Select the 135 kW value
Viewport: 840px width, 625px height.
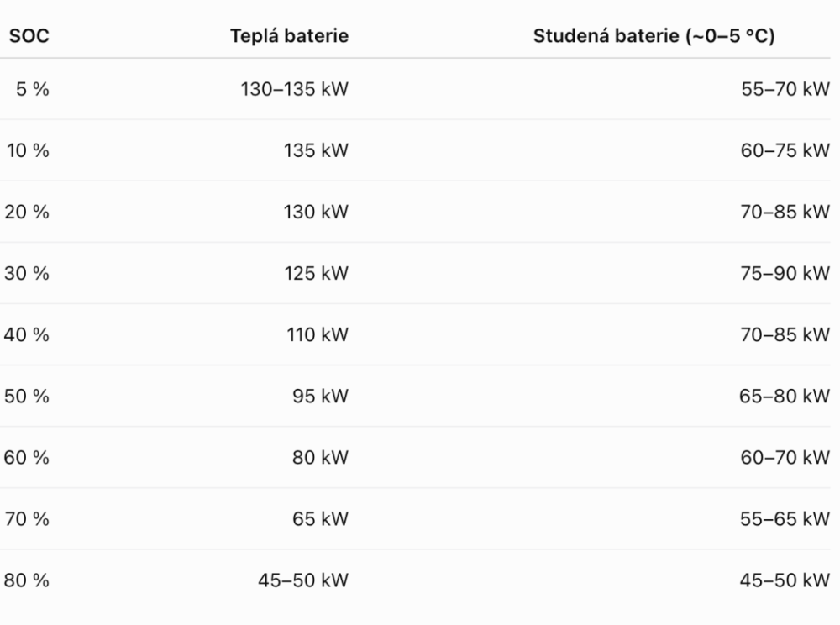point(316,150)
